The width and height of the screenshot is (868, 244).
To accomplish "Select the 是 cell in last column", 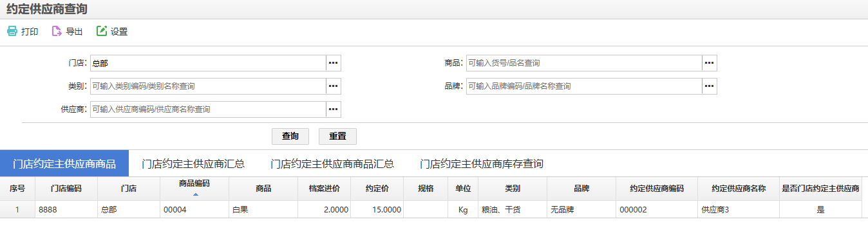I will (820, 209).
